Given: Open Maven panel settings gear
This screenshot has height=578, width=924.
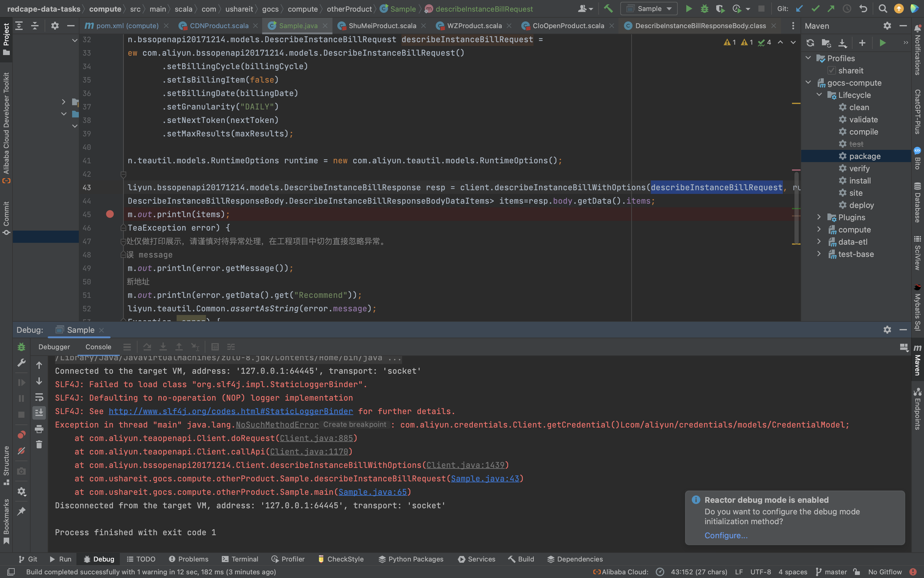Looking at the screenshot, I should (x=887, y=26).
